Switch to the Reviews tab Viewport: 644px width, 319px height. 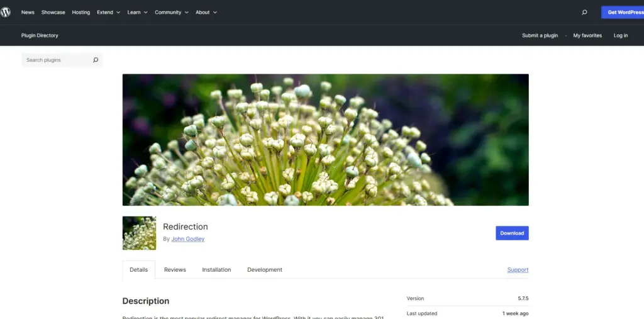[175, 269]
